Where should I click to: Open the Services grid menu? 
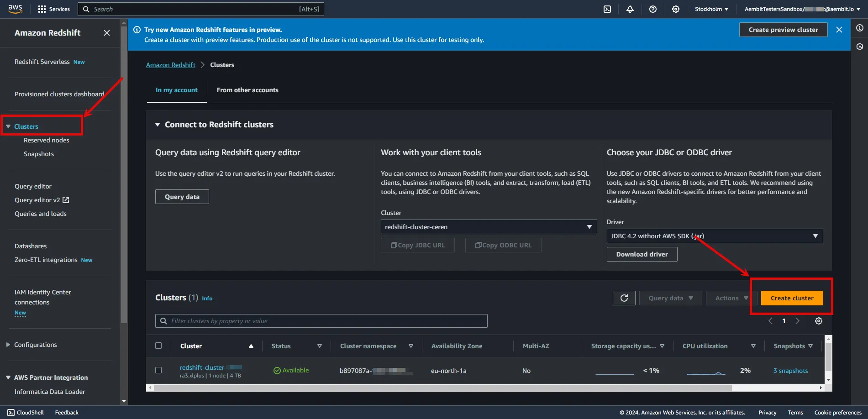53,9
